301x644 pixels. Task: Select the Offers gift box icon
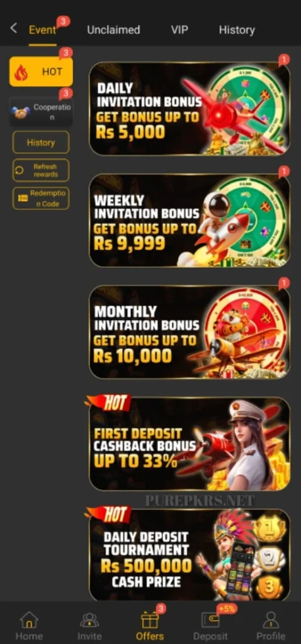click(x=150, y=619)
